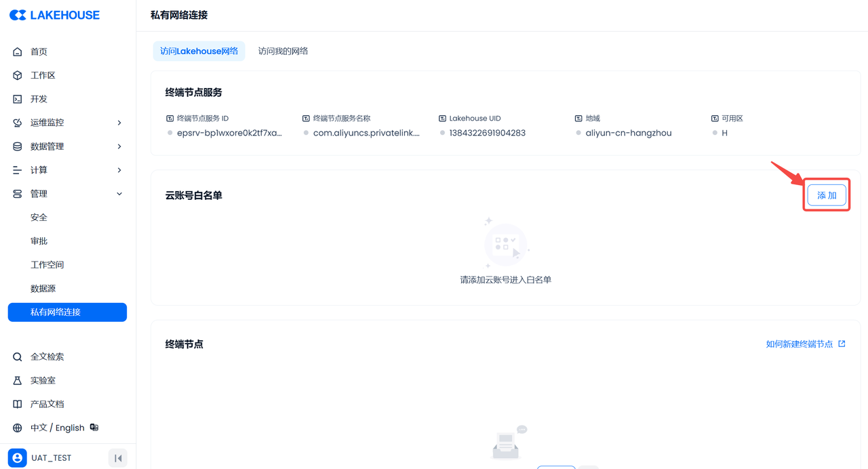
Task: Go to 安全 under 管理
Action: click(39, 218)
